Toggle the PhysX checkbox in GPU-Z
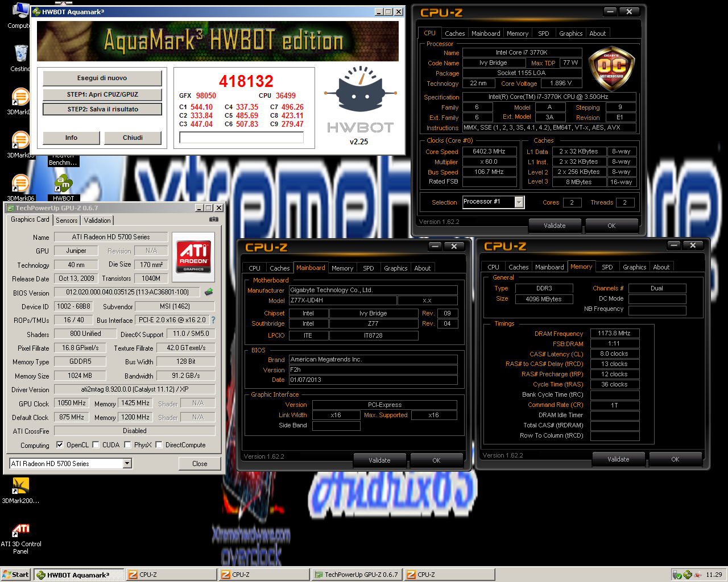 coord(127,445)
